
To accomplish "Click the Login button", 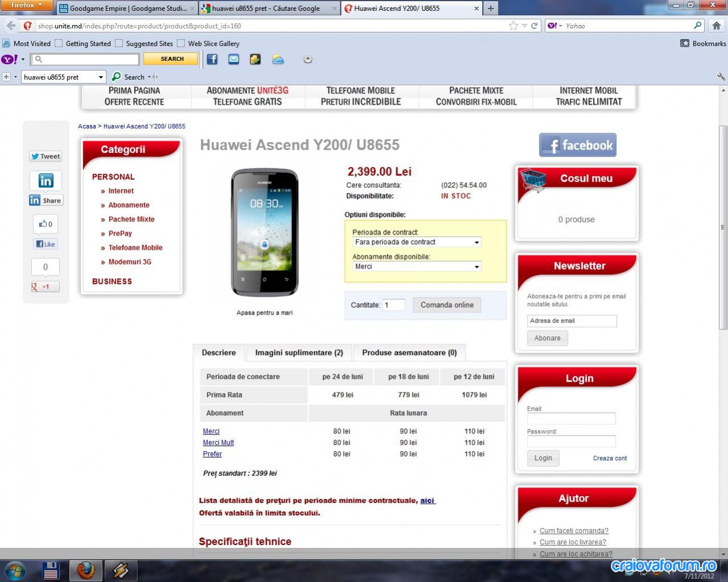I will tap(543, 458).
